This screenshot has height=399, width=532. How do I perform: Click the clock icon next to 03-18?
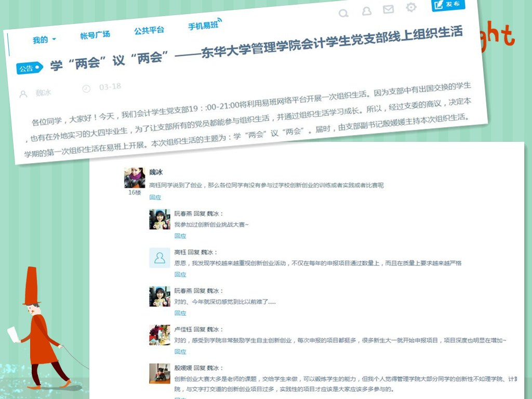pos(86,89)
